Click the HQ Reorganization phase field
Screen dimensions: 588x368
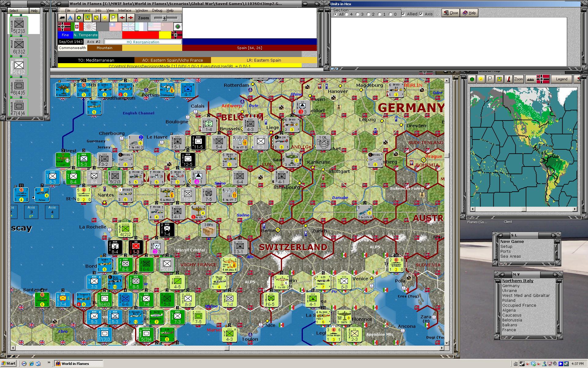point(143,42)
